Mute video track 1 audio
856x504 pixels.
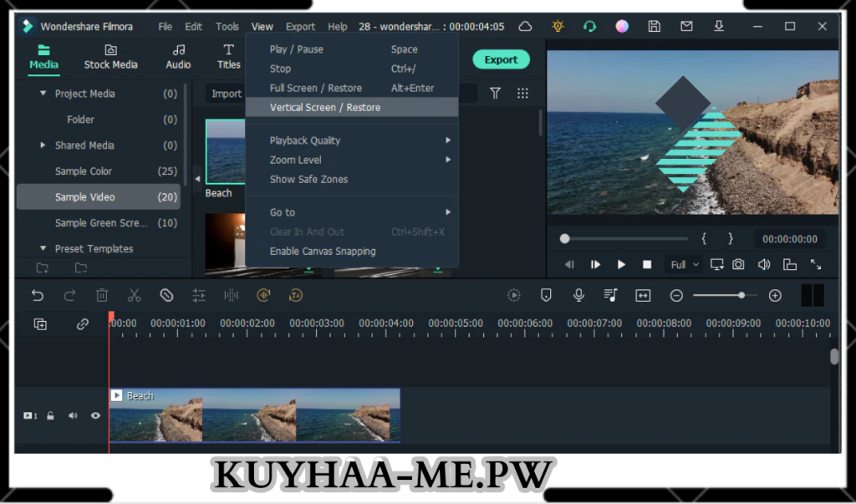click(73, 415)
